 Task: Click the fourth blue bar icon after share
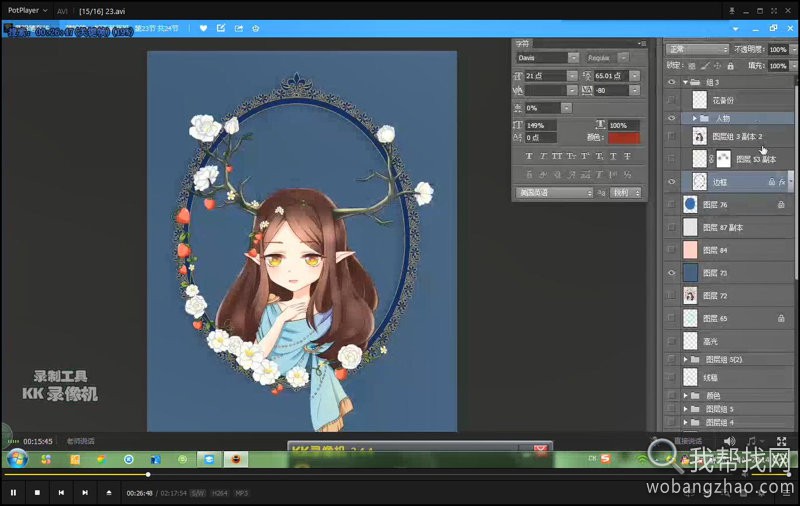[256, 29]
